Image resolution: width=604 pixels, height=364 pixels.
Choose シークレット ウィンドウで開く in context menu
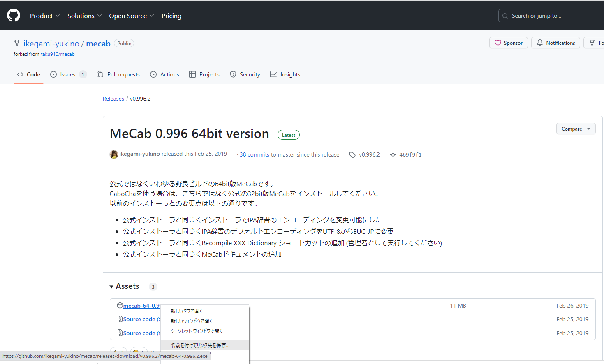(x=205, y=331)
